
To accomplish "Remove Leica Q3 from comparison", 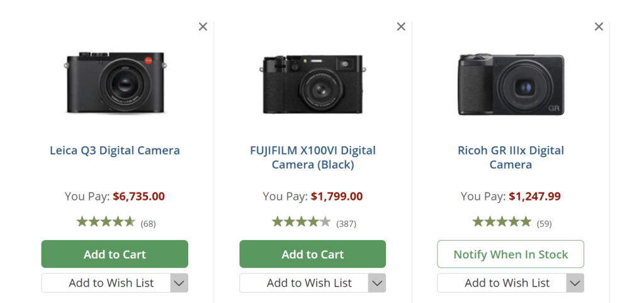I will pyautogui.click(x=203, y=26).
